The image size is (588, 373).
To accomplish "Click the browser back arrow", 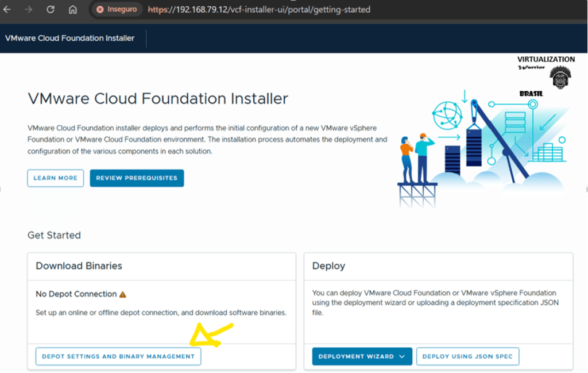I will (7, 10).
